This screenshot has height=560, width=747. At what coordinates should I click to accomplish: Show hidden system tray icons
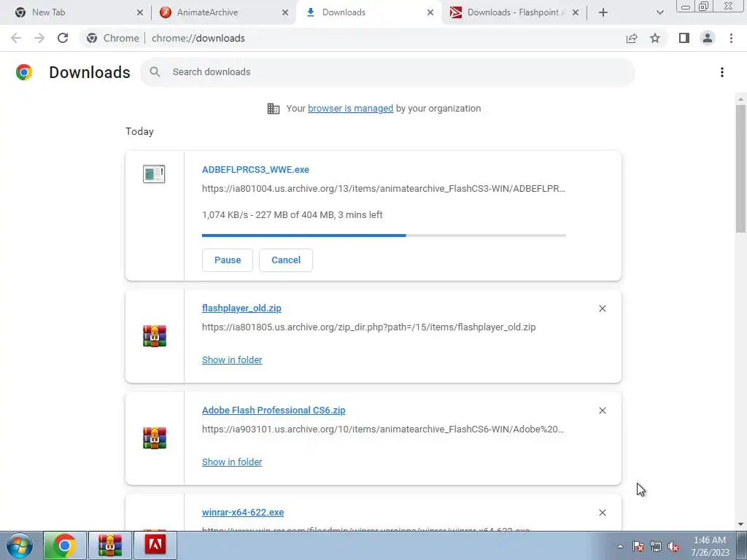click(x=620, y=546)
